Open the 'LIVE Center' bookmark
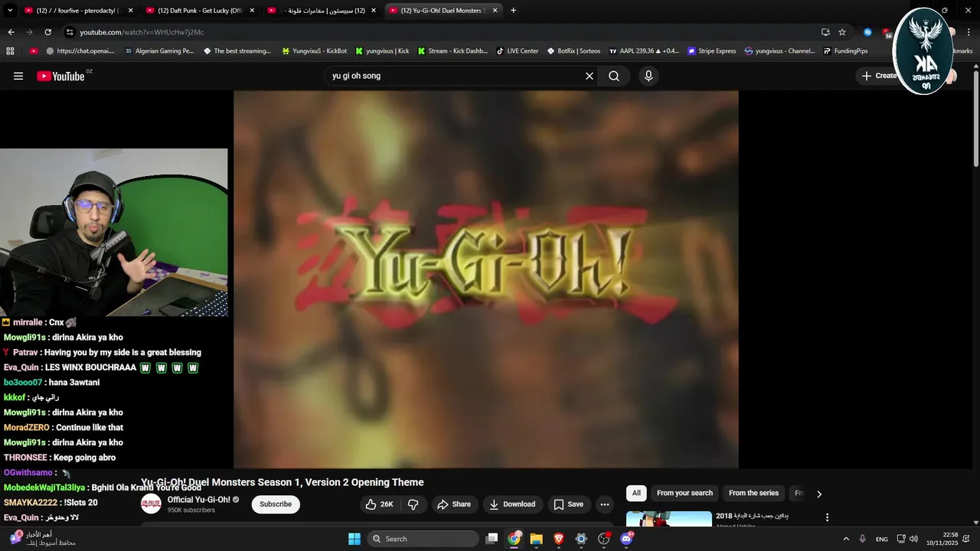 click(x=517, y=51)
